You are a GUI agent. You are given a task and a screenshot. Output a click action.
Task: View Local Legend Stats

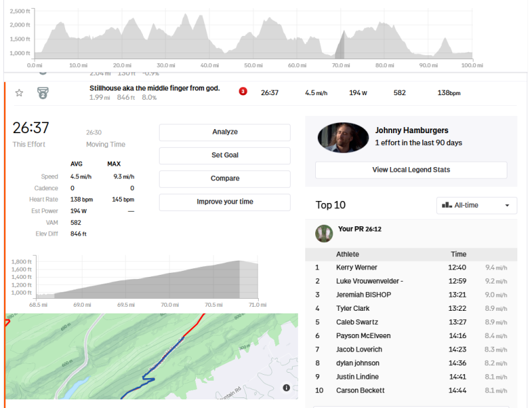pyautogui.click(x=411, y=170)
